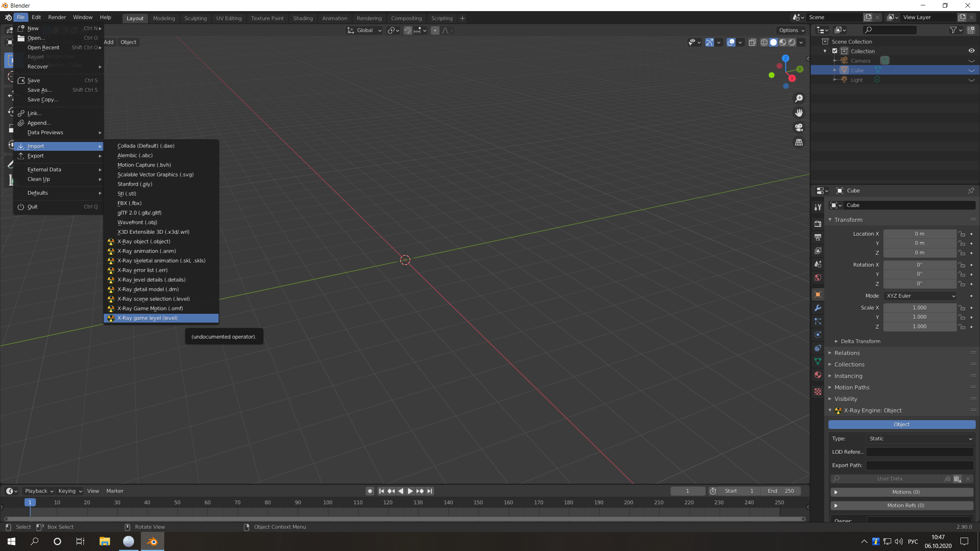
Task: Jump to timeline end frame
Action: [x=430, y=491]
